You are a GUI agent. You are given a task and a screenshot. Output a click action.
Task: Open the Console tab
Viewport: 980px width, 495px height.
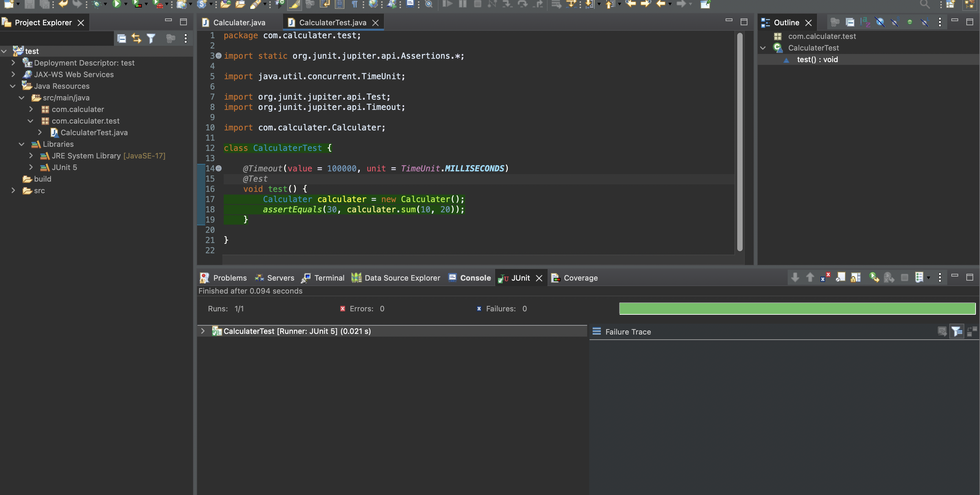(475, 278)
